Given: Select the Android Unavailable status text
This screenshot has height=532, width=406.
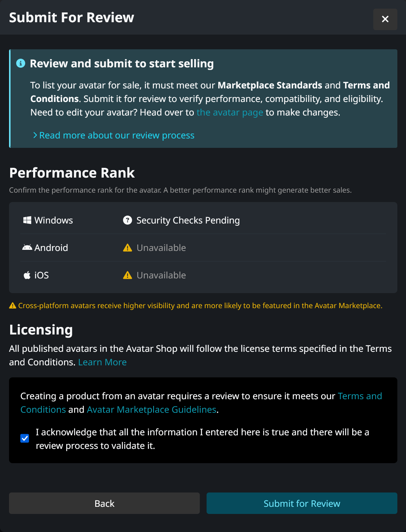Looking at the screenshot, I should (161, 248).
